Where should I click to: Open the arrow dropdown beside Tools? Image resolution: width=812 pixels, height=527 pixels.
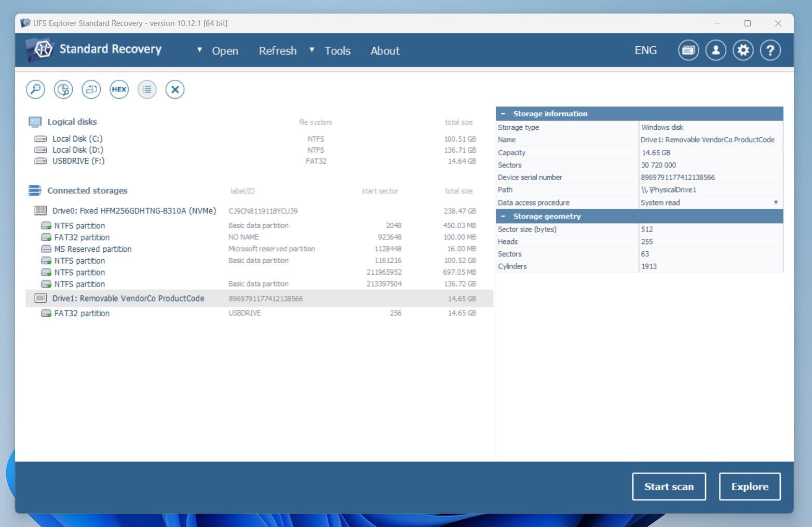tap(312, 50)
